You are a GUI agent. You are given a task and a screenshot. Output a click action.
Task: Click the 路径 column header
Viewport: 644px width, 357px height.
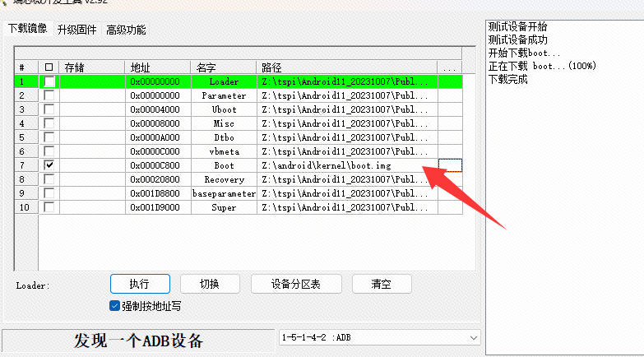[346, 67]
